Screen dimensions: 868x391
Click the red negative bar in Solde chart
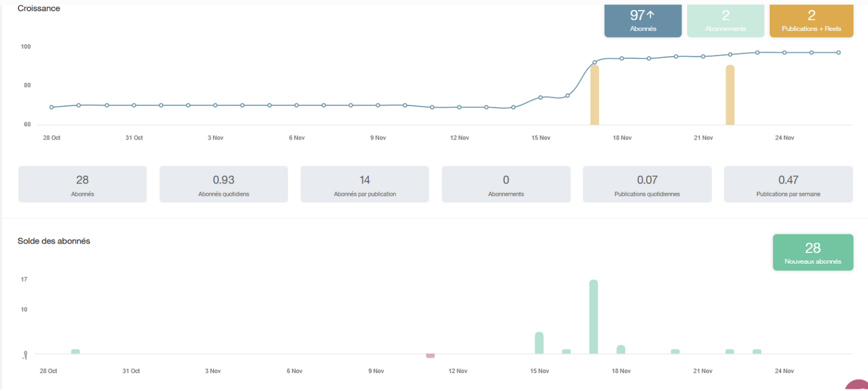point(431,356)
